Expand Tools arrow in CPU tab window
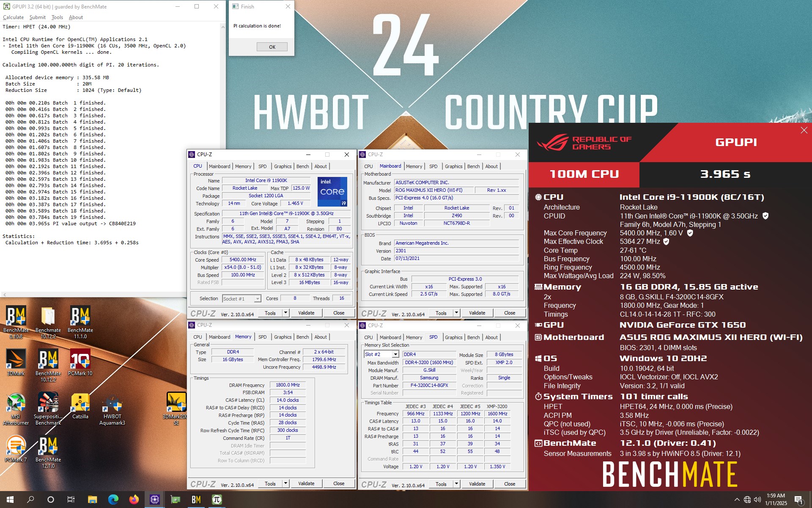 coord(285,313)
